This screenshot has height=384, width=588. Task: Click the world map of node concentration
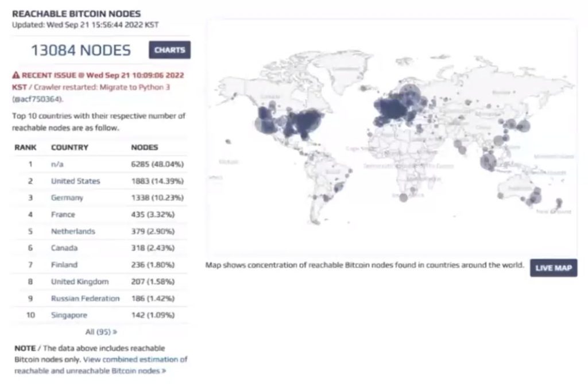coord(392,138)
